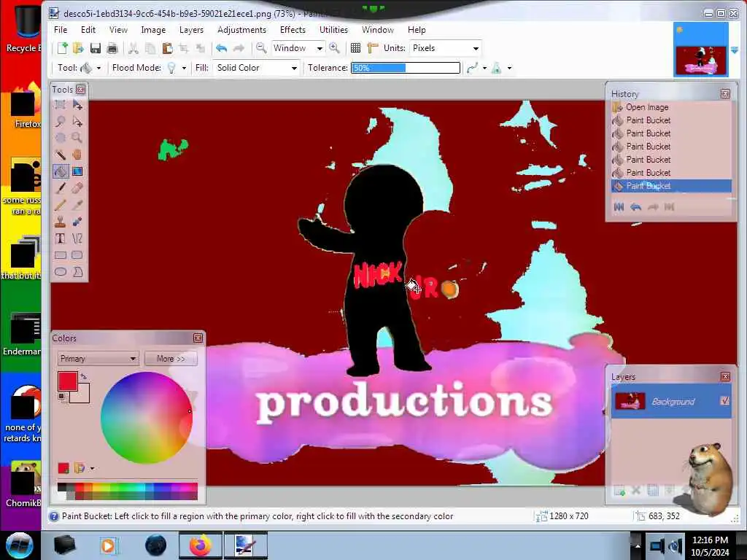Click the New image toolbar icon

click(63, 48)
